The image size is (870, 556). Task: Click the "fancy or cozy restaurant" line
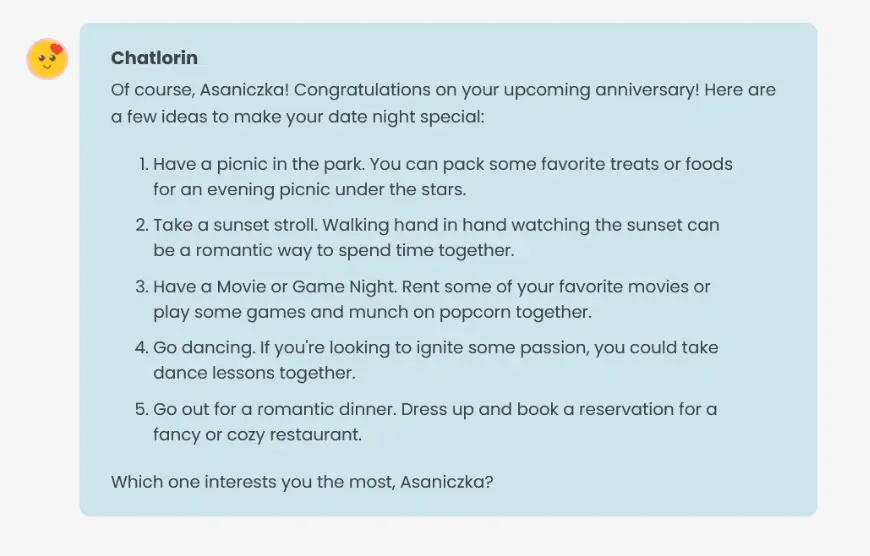(256, 435)
